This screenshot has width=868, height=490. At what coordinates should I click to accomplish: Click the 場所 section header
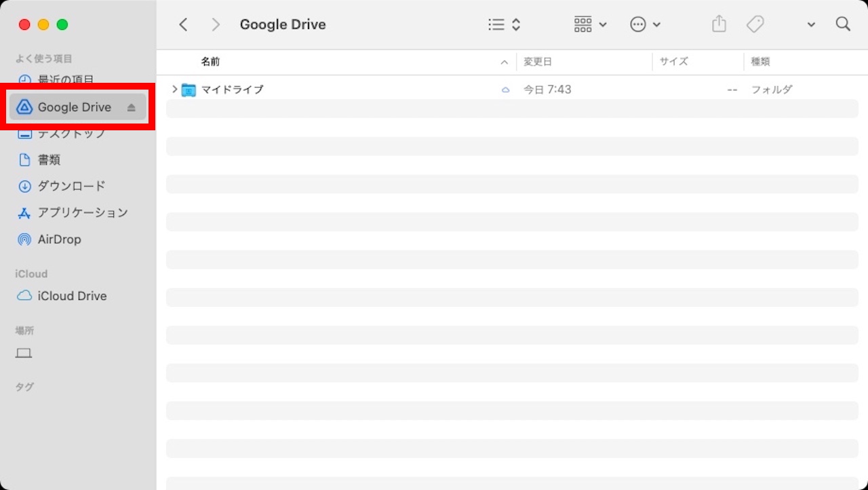(24, 331)
